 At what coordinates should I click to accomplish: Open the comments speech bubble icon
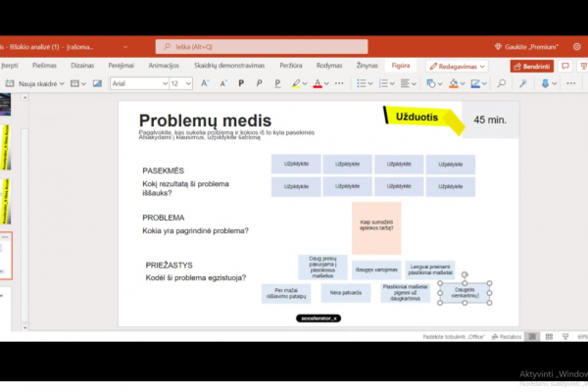[x=564, y=67]
